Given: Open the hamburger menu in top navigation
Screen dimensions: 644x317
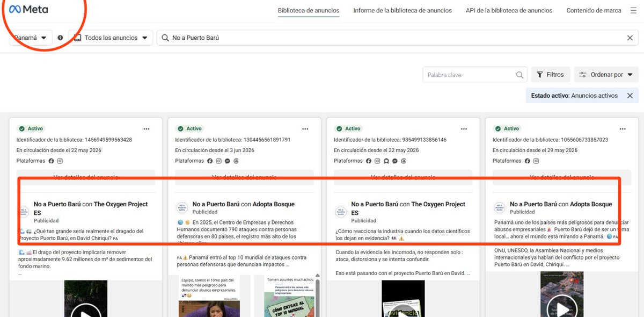Looking at the screenshot, I should click(x=634, y=10).
